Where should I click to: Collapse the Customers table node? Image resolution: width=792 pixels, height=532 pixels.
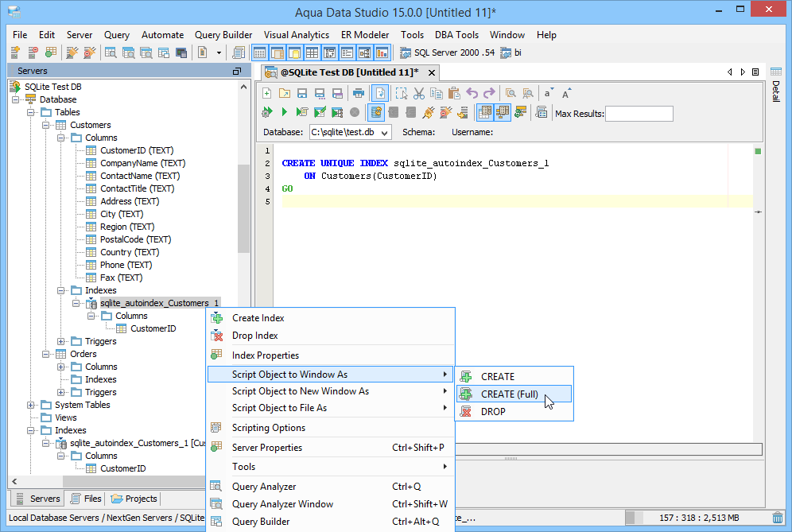pyautogui.click(x=45, y=125)
